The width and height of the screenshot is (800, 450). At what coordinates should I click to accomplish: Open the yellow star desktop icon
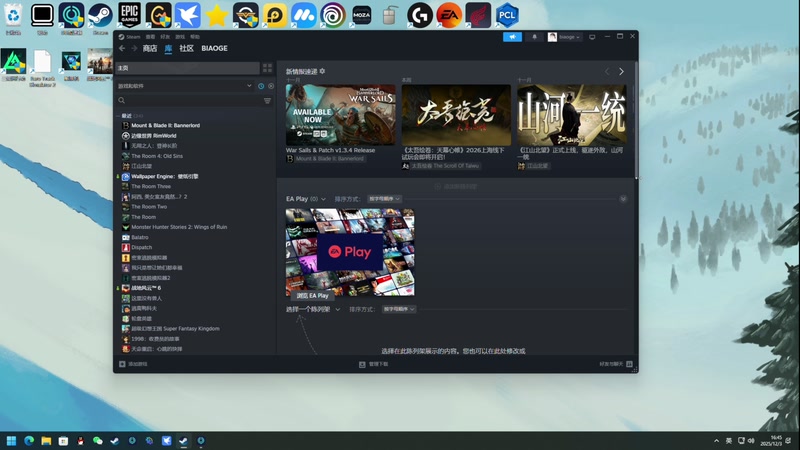click(216, 15)
